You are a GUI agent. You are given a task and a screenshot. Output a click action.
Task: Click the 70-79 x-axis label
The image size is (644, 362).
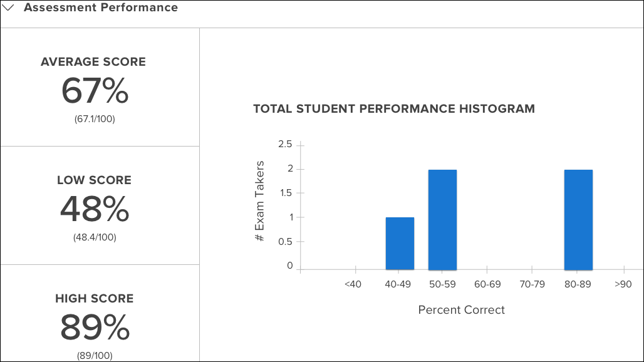pos(532,284)
